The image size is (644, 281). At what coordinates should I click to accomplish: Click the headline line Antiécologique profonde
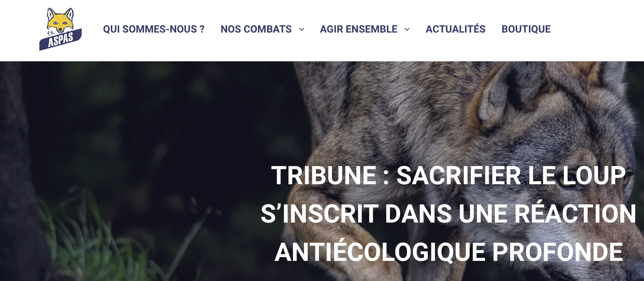pyautogui.click(x=449, y=252)
